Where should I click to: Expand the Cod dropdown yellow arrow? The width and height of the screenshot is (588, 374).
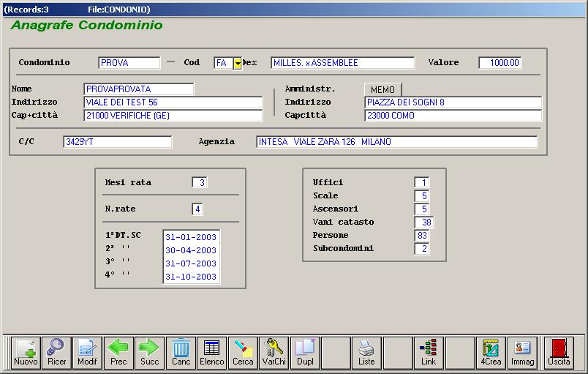coord(238,64)
